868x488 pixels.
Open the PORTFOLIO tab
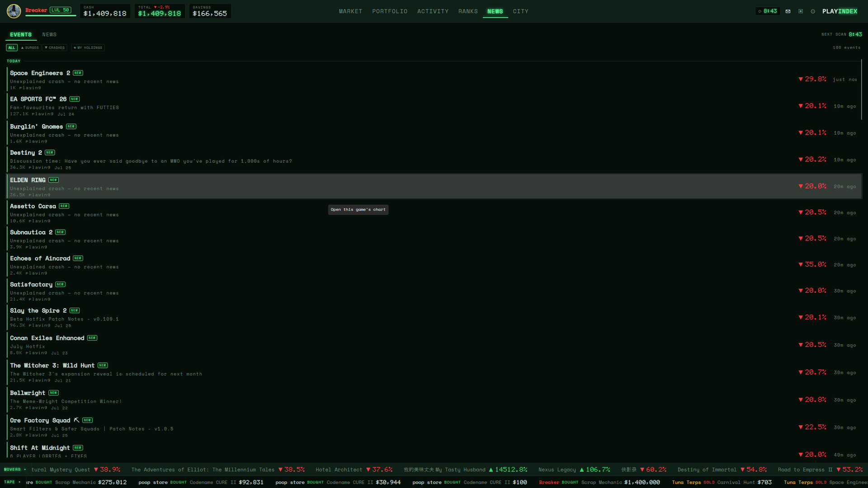pos(390,11)
